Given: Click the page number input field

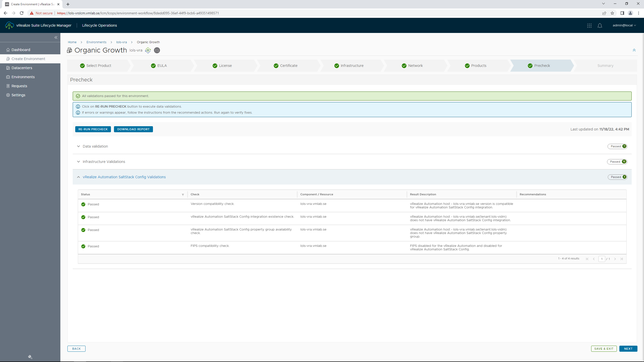Looking at the screenshot, I should (x=602, y=259).
